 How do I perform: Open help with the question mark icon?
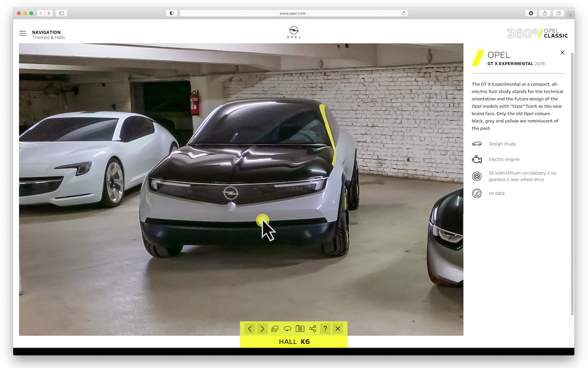pyautogui.click(x=325, y=329)
